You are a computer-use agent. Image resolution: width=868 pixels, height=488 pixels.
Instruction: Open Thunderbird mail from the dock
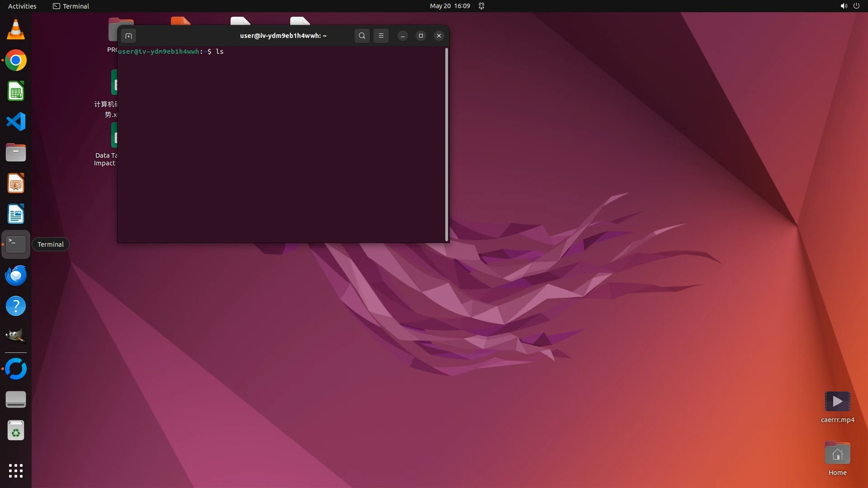[x=16, y=276]
